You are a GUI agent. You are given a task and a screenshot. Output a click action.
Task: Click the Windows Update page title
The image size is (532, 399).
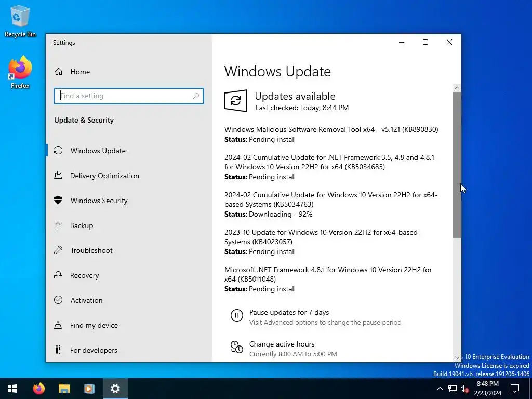click(x=277, y=71)
